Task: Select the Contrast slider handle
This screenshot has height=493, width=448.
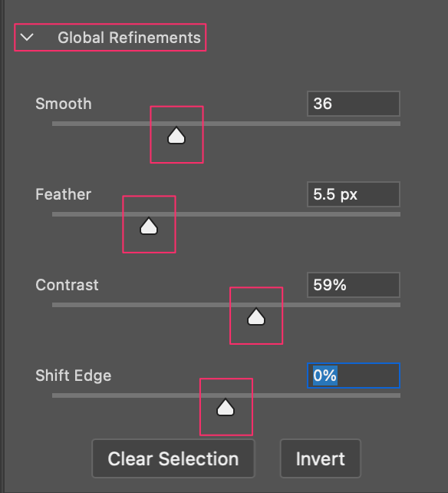Action: [256, 316]
